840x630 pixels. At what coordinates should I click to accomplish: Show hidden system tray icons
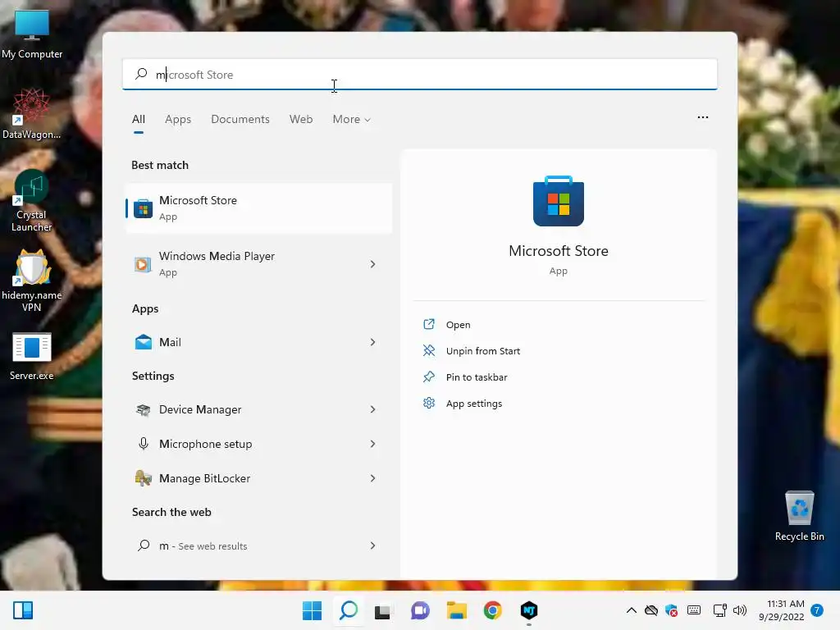[632, 610]
